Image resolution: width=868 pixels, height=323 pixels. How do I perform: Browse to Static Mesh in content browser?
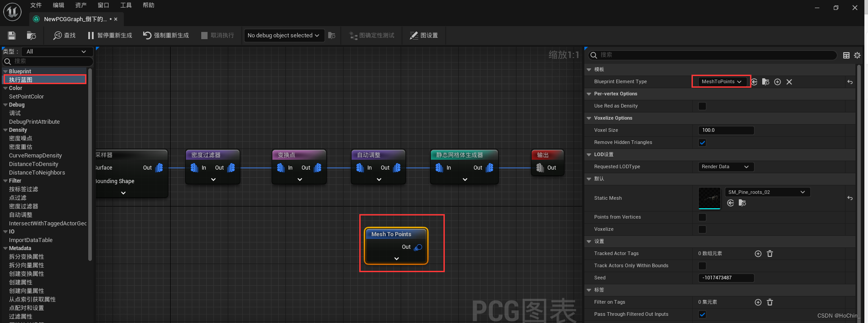pos(742,203)
